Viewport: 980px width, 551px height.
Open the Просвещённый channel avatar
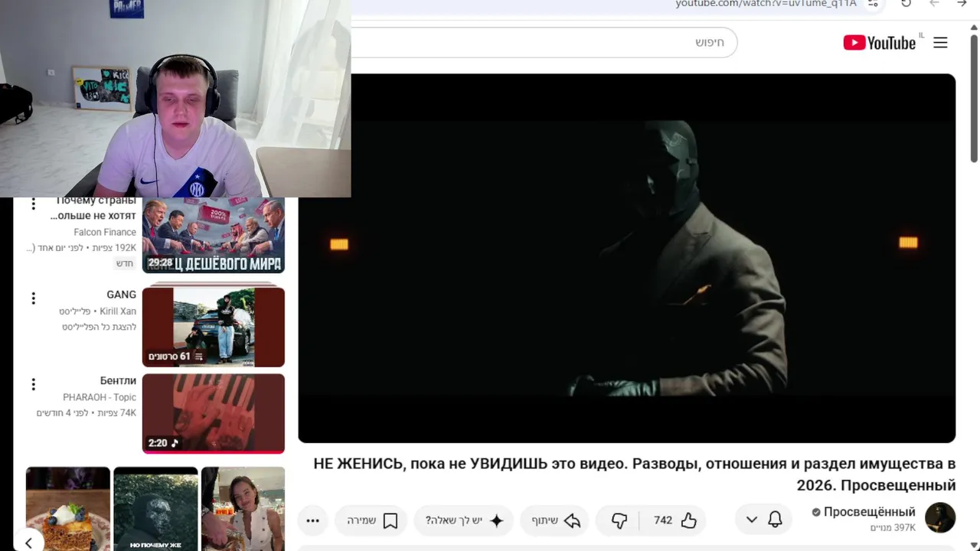point(940,518)
